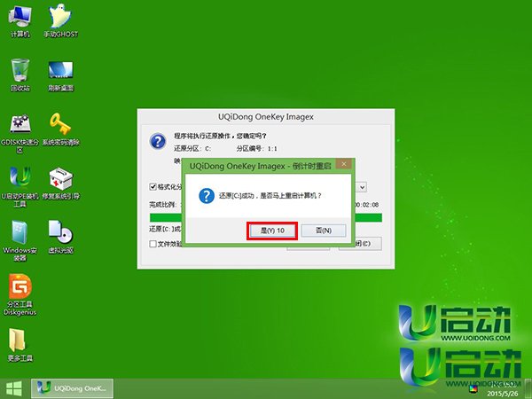The image size is (532, 399).
Task: Open GDISK快速分区 desktop icon
Action: click(20, 133)
